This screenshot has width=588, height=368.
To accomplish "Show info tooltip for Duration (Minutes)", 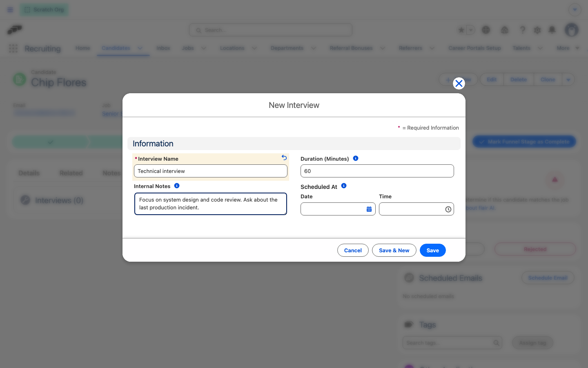I will click(x=356, y=158).
